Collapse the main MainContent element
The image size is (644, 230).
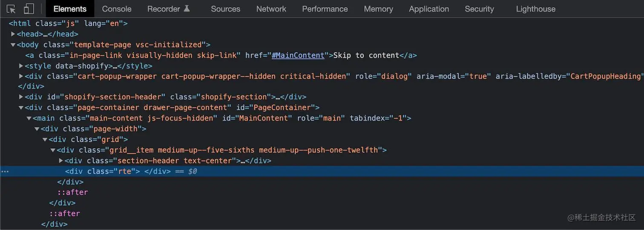[29, 118]
